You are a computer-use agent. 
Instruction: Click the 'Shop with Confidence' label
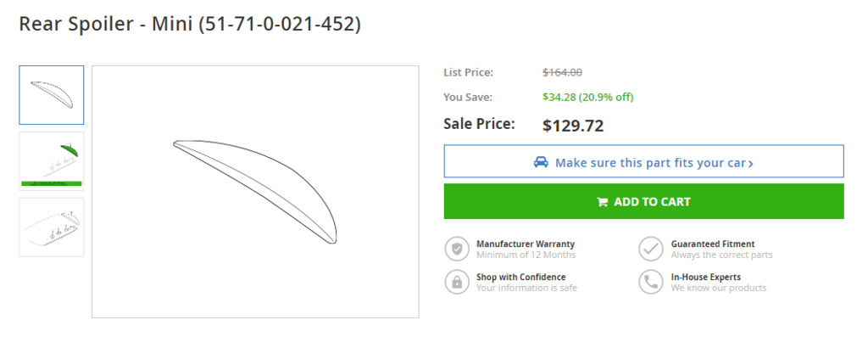pos(520,277)
